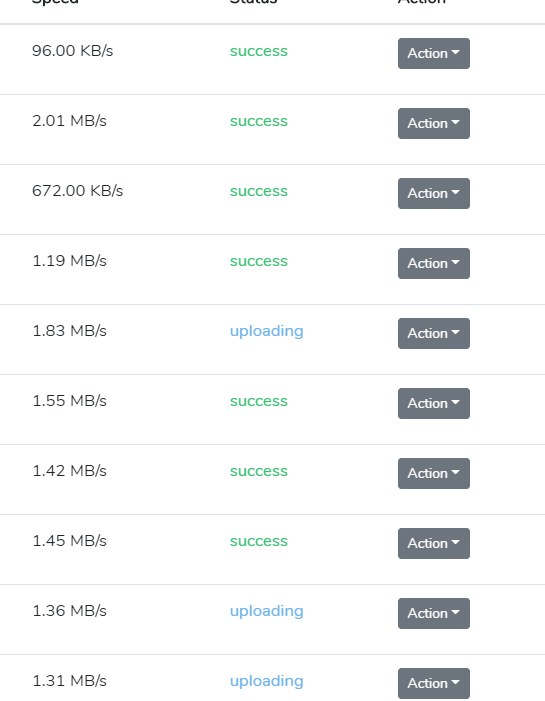This screenshot has width=545, height=701.
Task: Click uploading status in 1.31 MB/s row
Action: point(266,681)
